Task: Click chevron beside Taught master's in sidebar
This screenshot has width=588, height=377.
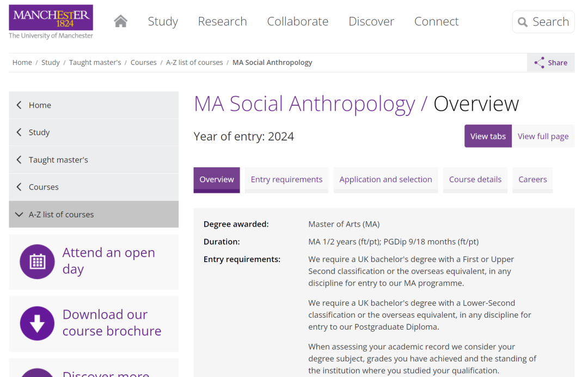Action: pos(19,160)
